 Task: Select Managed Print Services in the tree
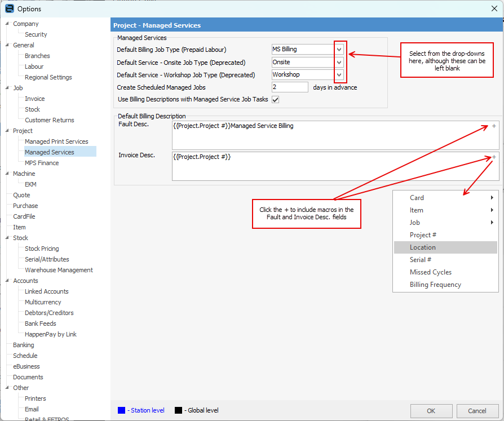pos(56,141)
